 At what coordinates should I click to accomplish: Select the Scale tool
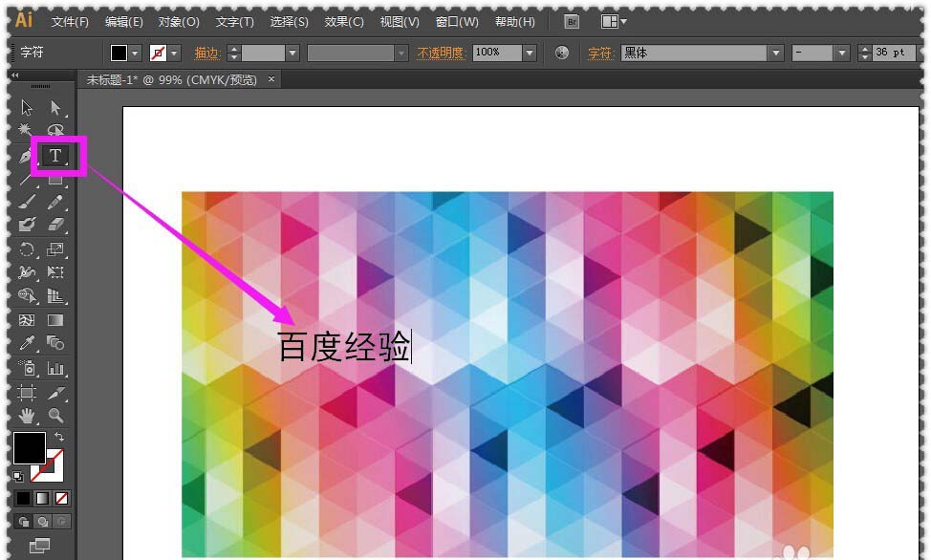tap(55, 248)
